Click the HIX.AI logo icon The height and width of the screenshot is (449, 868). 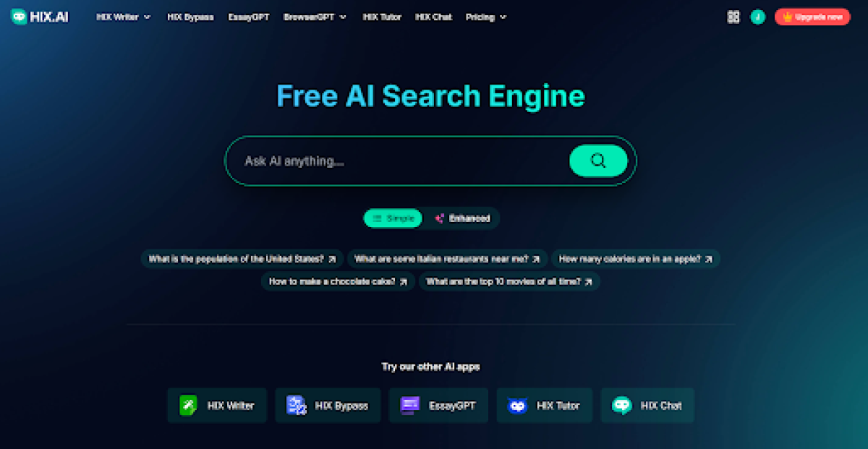pyautogui.click(x=20, y=17)
